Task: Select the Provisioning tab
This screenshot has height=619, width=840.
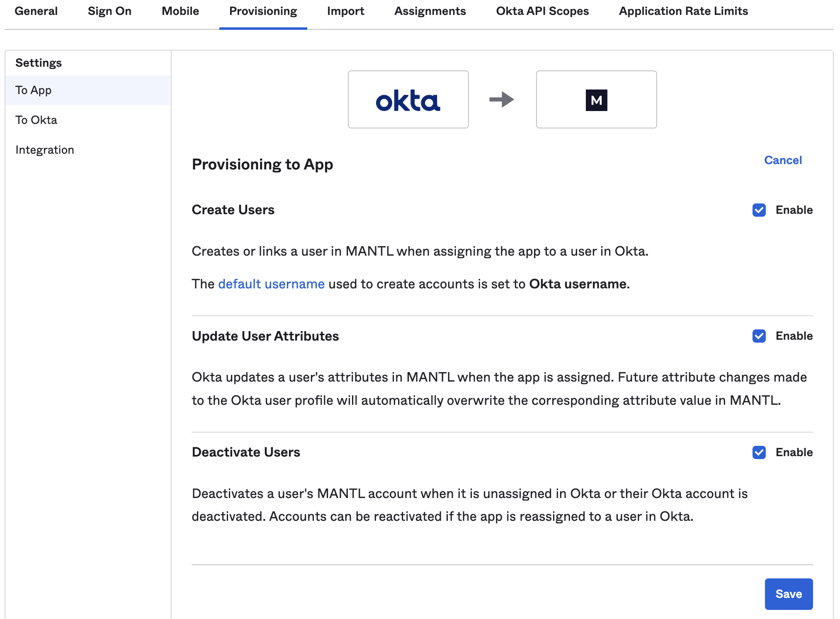Action: (263, 11)
